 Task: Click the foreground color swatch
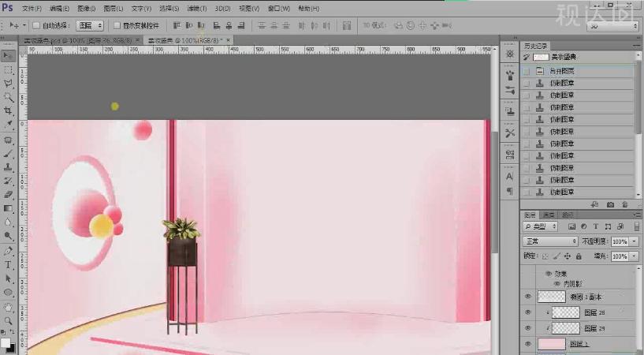click(6, 342)
